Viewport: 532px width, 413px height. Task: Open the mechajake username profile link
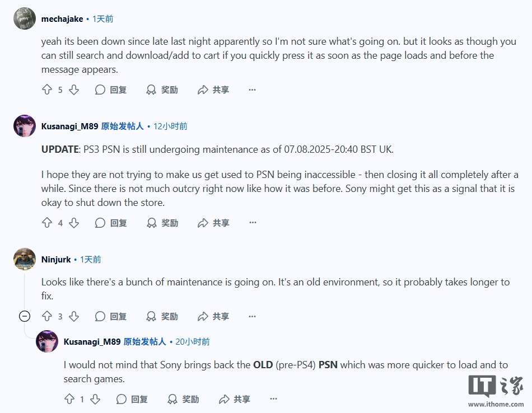click(62, 19)
